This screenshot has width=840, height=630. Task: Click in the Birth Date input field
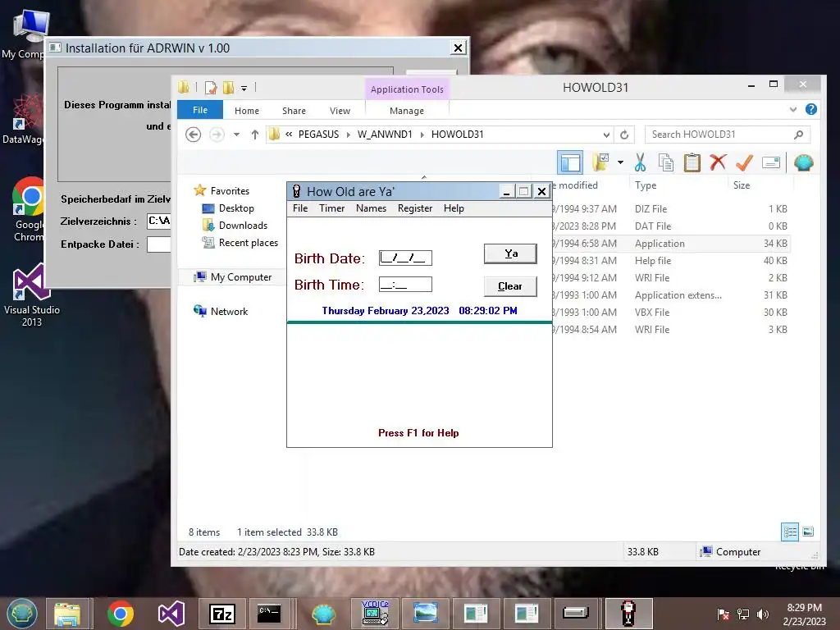(x=405, y=258)
